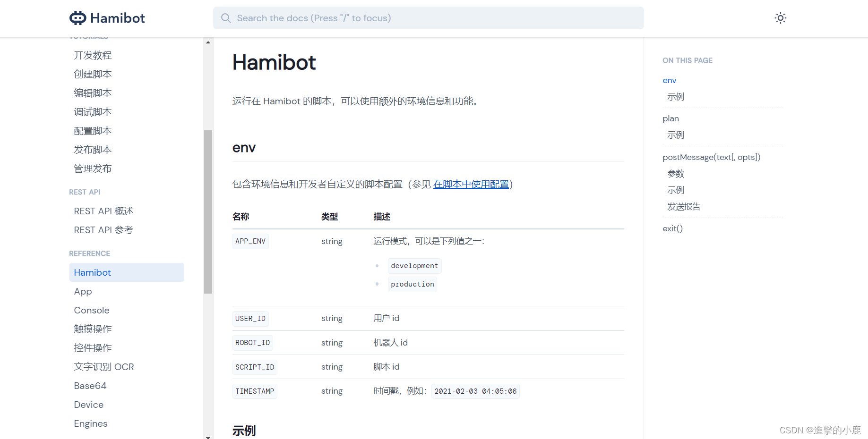
Task: Click the sidebar scrollbar thumb
Action: 208,212
